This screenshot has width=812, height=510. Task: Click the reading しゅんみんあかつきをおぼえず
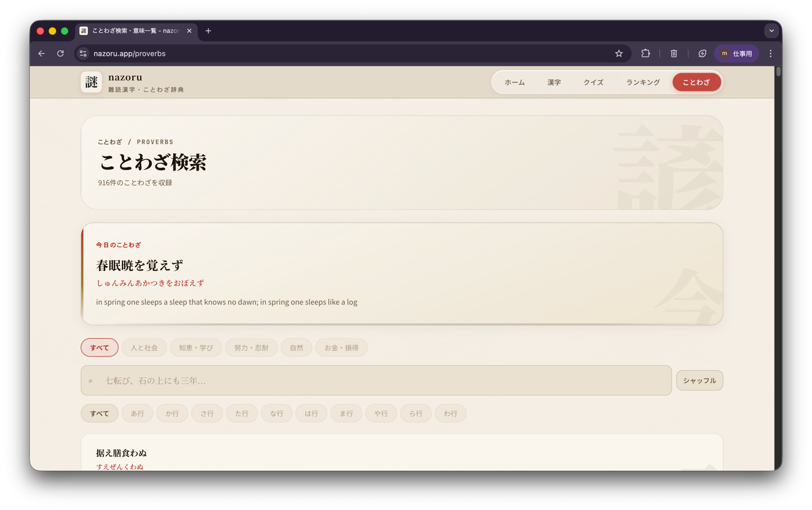(x=150, y=283)
